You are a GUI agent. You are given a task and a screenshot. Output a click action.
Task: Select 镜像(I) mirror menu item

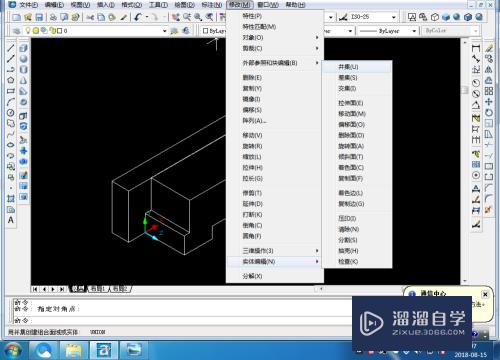[x=275, y=99]
